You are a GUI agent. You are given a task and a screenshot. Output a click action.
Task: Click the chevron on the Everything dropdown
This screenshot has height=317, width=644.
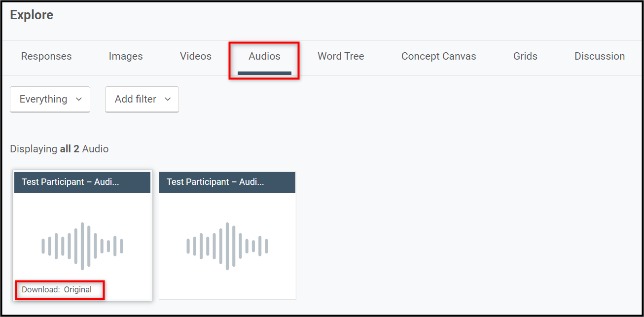79,99
